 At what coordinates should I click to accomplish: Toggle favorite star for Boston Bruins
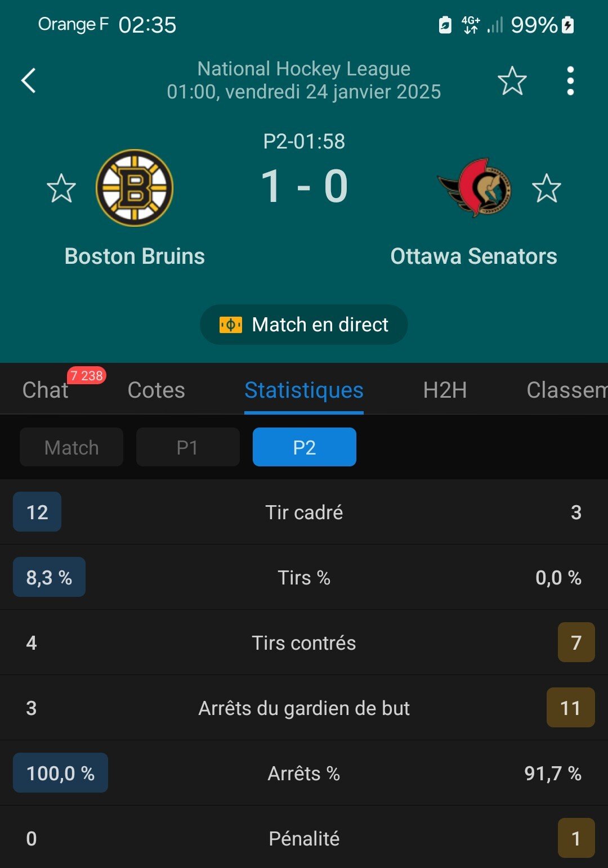click(61, 188)
